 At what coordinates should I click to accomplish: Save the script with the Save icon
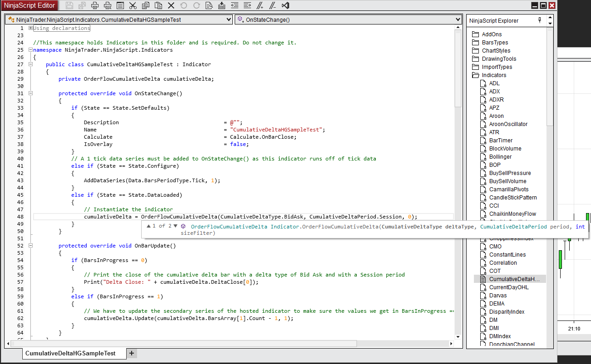69,5
